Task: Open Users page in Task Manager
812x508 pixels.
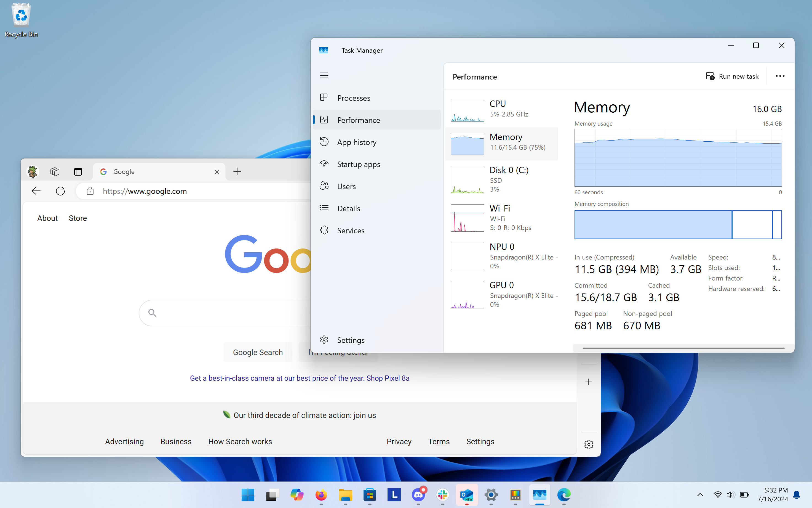Action: [x=377, y=186]
